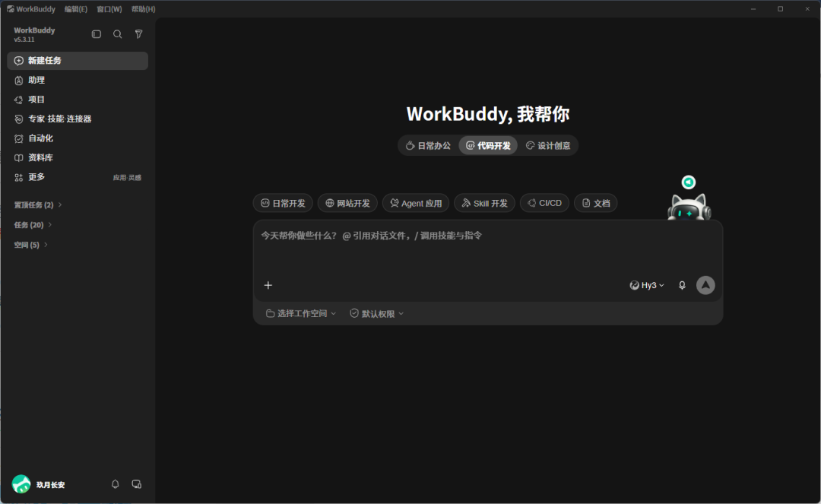This screenshot has height=504, width=821.
Task: Choose the 网站开发 preset chip
Action: pyautogui.click(x=347, y=203)
